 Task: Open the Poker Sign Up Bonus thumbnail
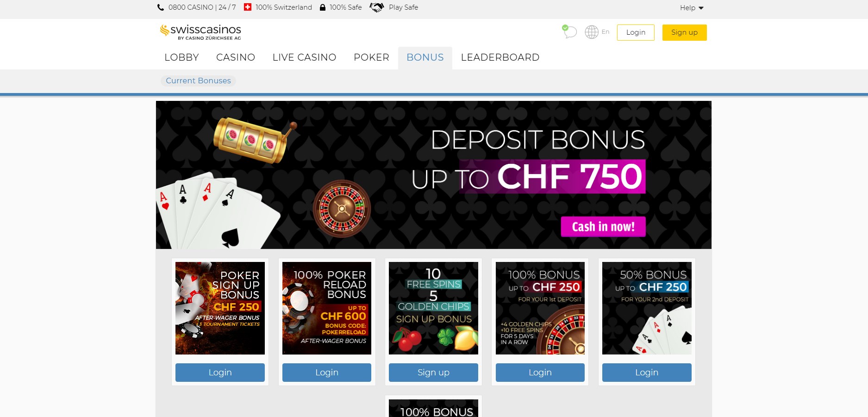[220, 308]
